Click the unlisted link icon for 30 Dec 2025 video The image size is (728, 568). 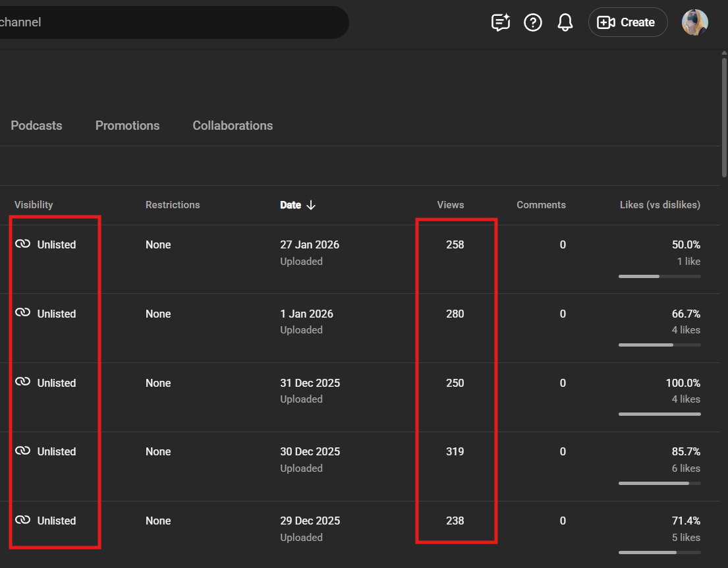pos(23,451)
